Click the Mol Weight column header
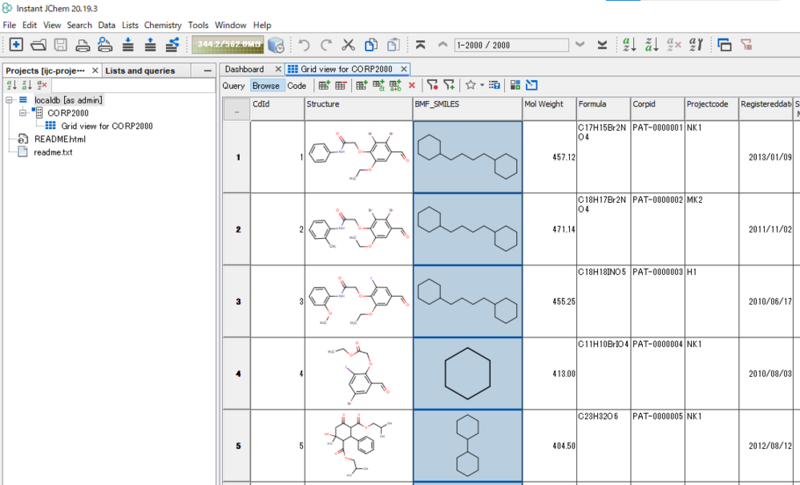 point(549,108)
